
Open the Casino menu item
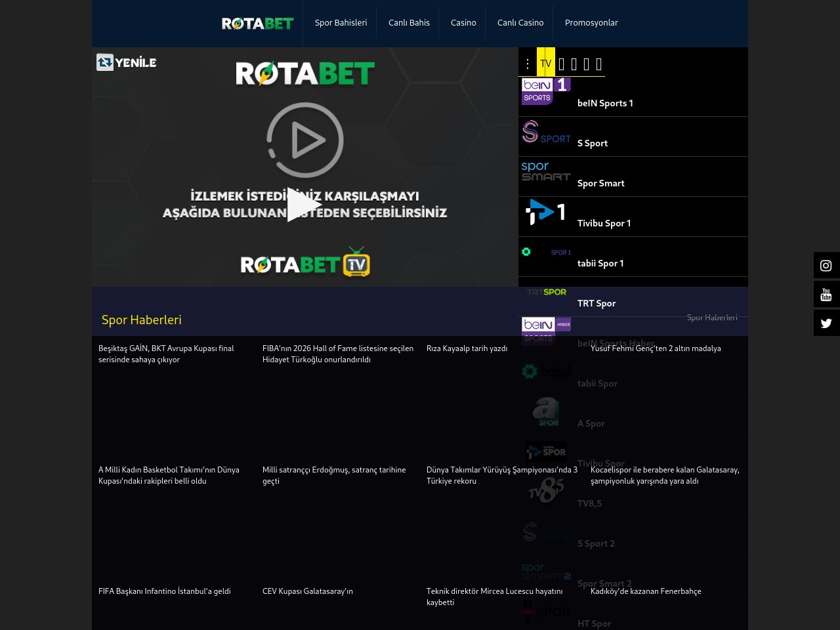463,23
